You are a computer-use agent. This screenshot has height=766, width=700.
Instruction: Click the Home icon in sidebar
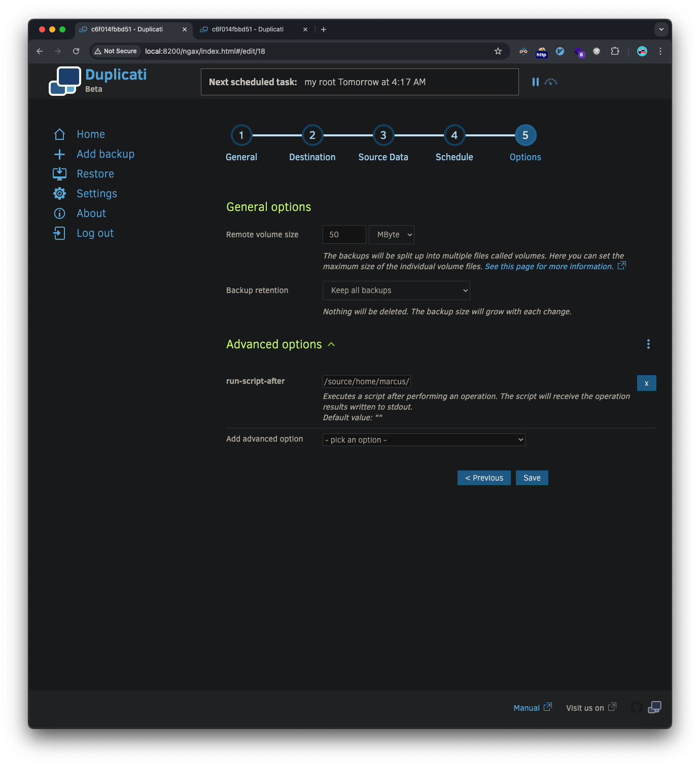point(59,134)
